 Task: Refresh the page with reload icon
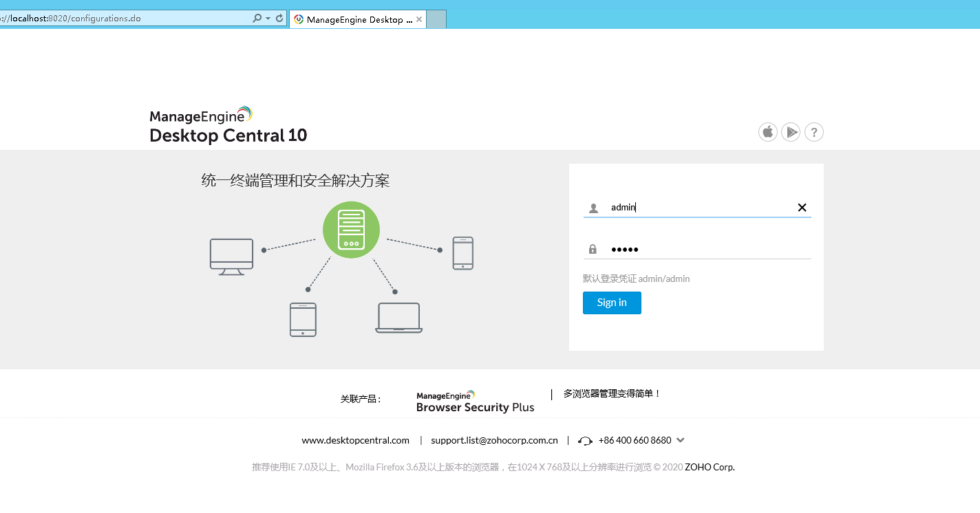point(279,19)
